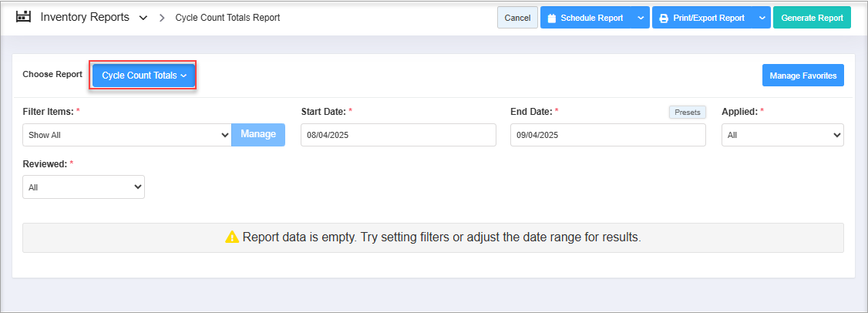
Task: Expand the Inventory Reports chevron menu
Action: click(143, 18)
